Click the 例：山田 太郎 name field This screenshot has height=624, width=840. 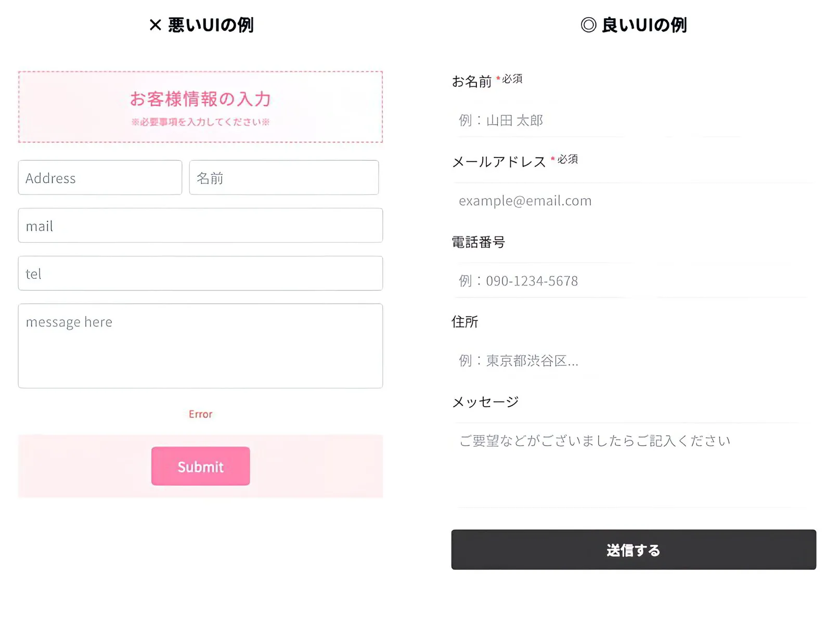click(x=598, y=121)
